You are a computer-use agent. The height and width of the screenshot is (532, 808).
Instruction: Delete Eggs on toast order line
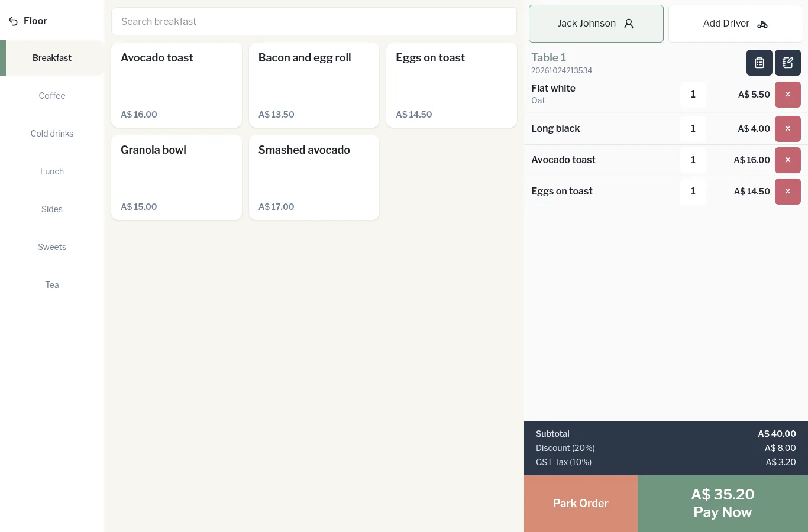pos(788,192)
